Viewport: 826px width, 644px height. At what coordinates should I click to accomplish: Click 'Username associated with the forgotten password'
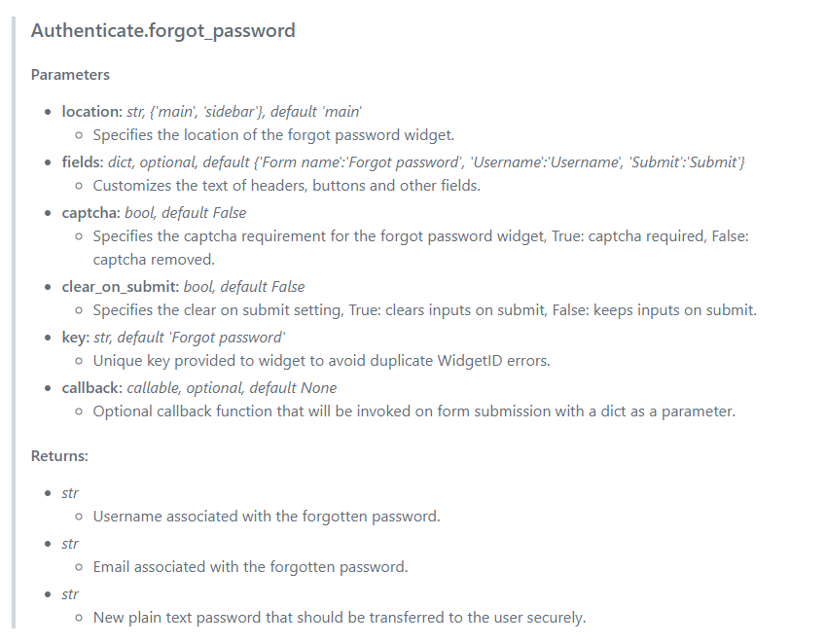click(x=267, y=517)
